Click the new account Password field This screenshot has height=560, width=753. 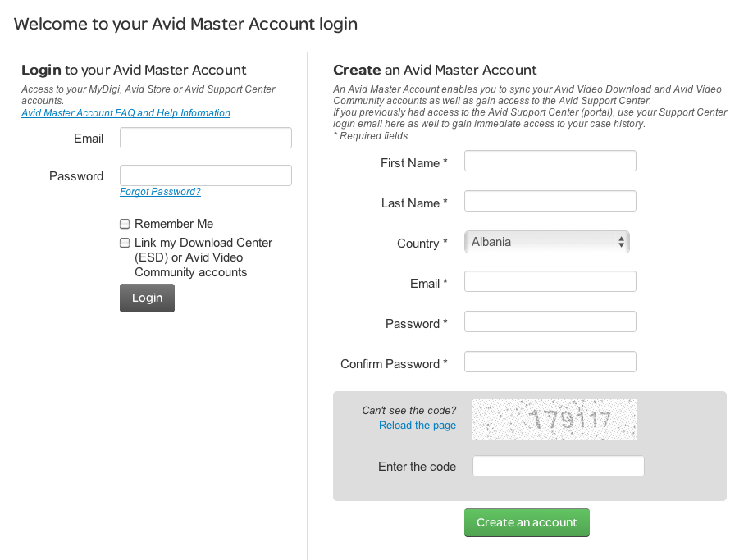[550, 321]
